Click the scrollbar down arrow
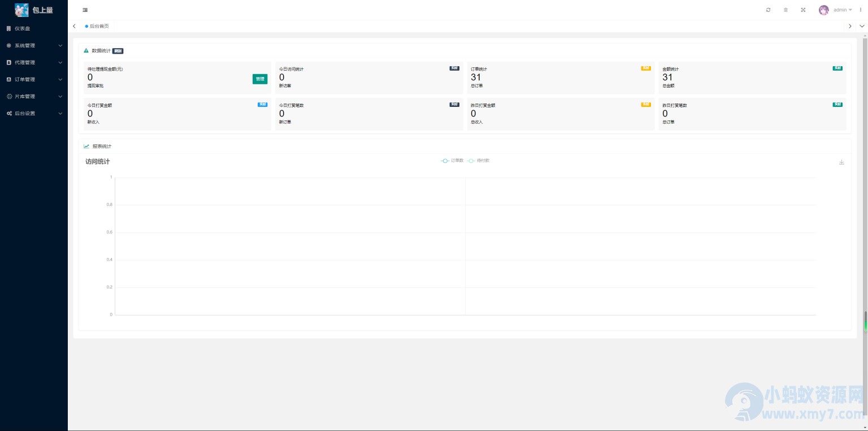Viewport: 868px width, 431px height. [865, 428]
